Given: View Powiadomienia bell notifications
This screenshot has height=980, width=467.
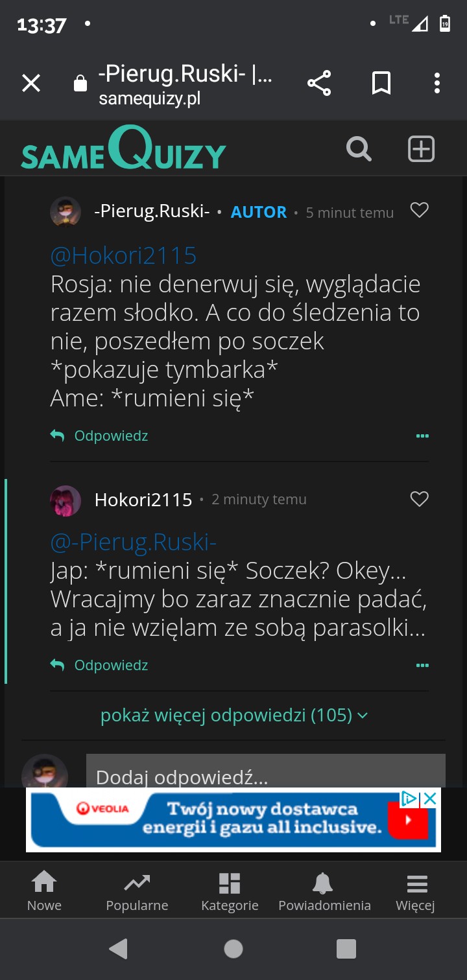Looking at the screenshot, I should click(x=324, y=892).
